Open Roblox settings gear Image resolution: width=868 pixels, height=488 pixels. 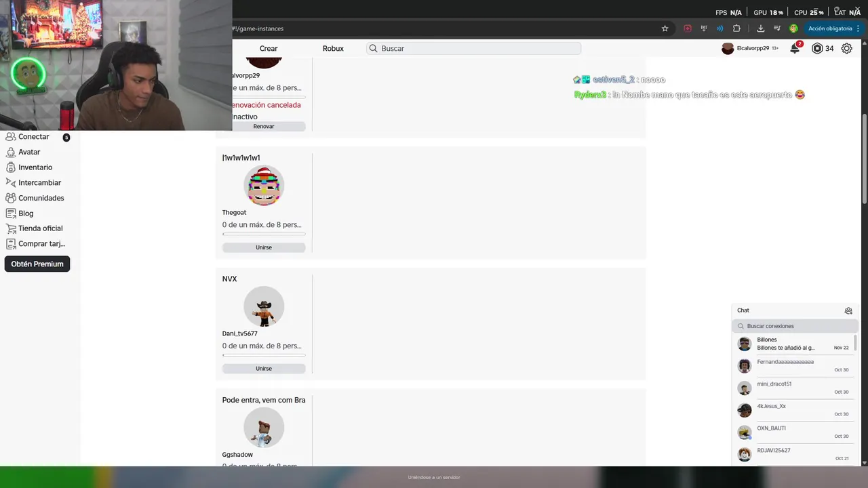pyautogui.click(x=846, y=48)
